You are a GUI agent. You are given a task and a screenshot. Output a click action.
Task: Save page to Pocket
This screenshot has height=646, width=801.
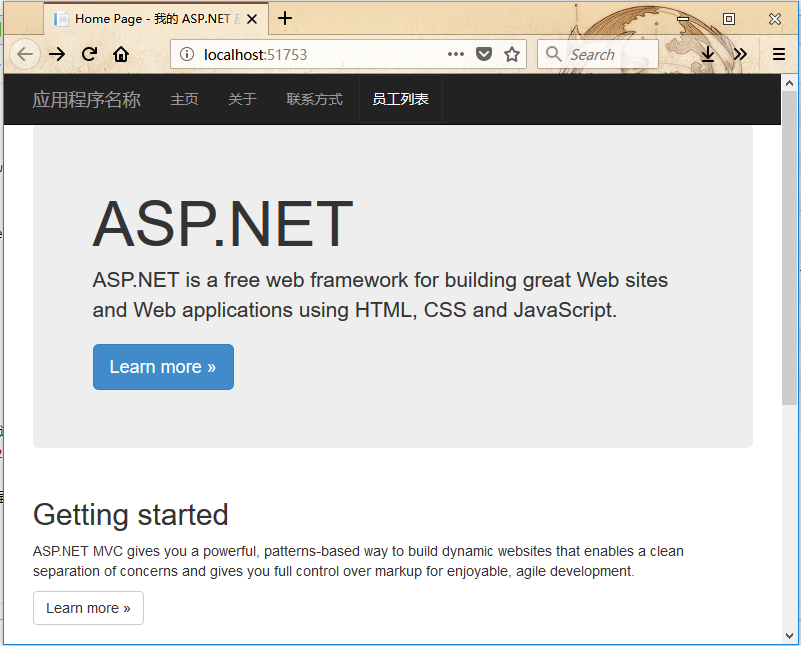point(484,54)
